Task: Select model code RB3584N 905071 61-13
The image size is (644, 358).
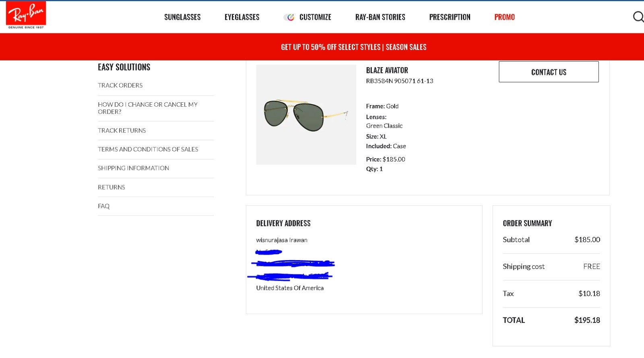Action: pos(399,81)
